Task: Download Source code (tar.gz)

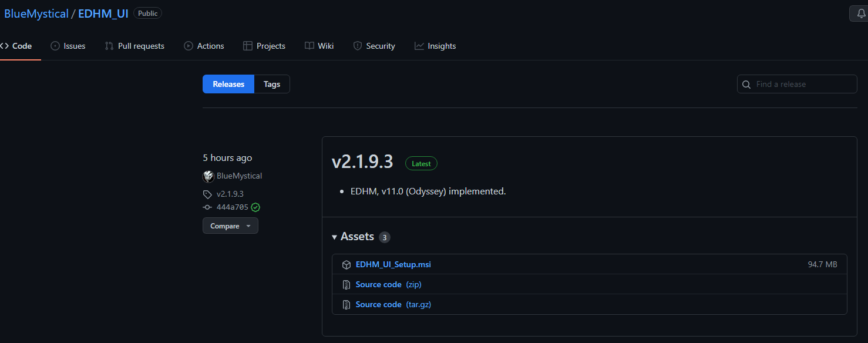Action: click(x=393, y=305)
